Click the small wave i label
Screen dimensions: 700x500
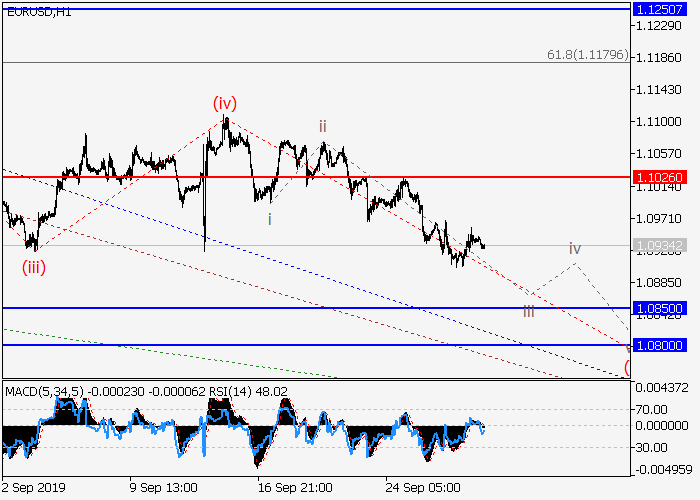(269, 218)
